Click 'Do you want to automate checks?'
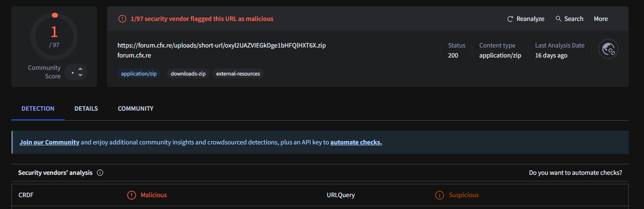The width and height of the screenshot is (644, 209). coord(575,173)
